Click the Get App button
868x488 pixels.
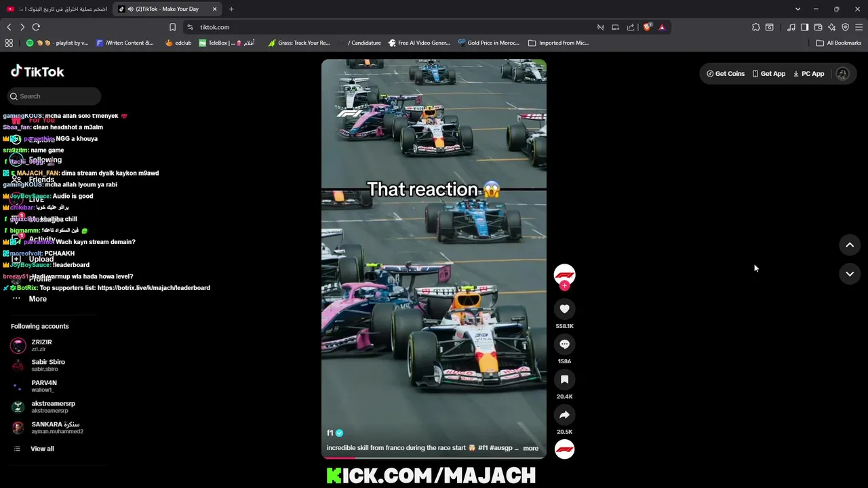768,74
